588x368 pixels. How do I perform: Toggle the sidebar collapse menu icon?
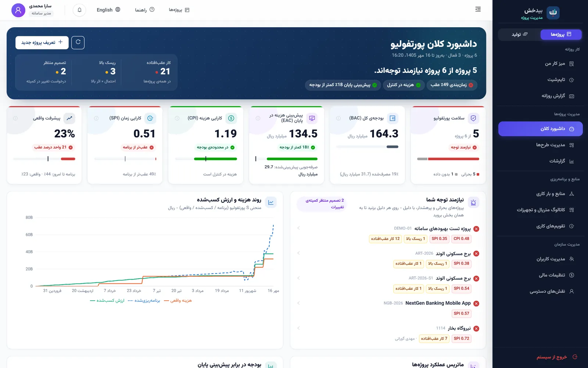478,9
